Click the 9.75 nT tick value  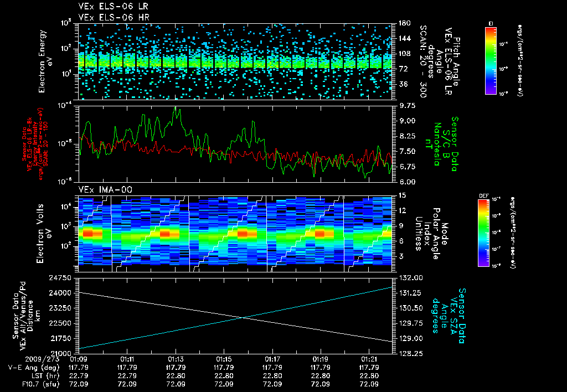pyautogui.click(x=407, y=106)
